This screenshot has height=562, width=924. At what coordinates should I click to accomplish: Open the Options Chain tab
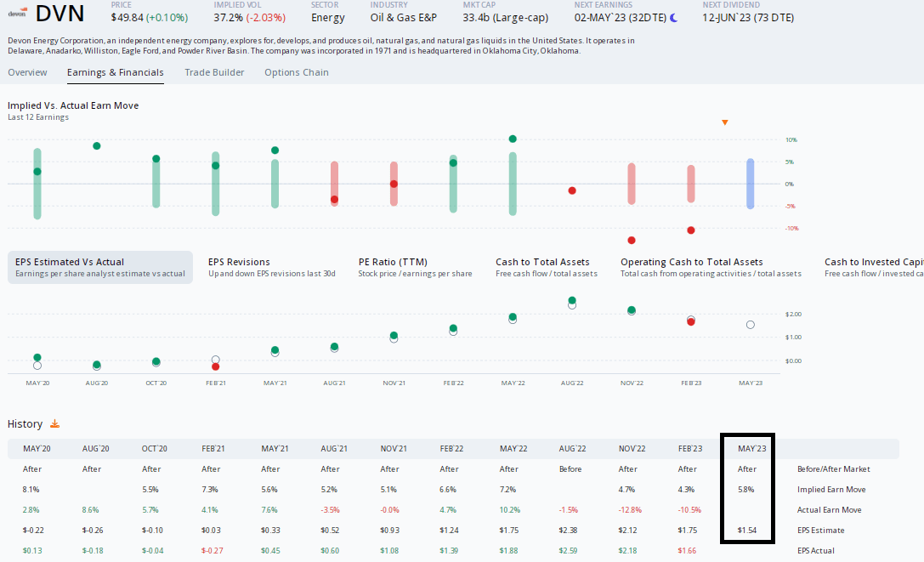pos(297,72)
